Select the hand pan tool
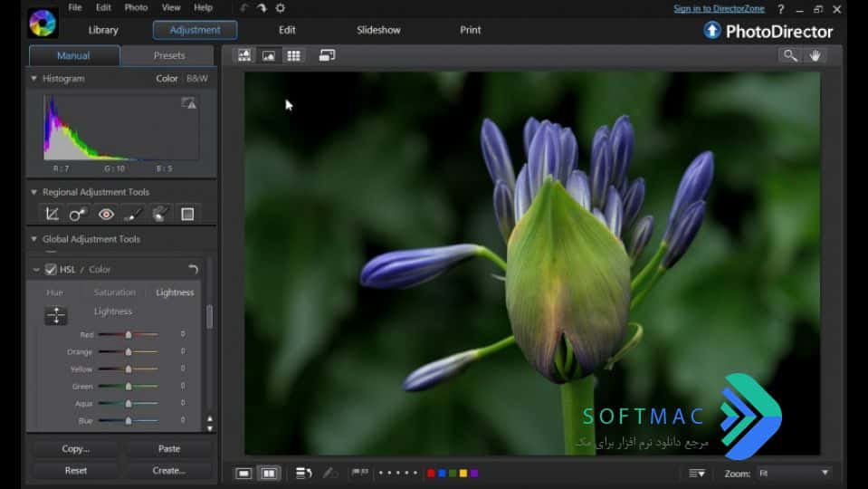The image size is (868, 489). 815,55
